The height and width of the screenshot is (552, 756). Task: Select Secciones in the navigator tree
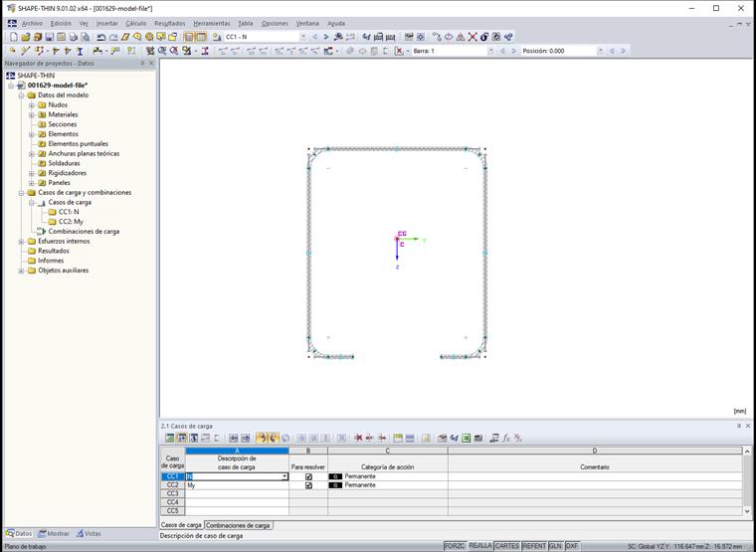[x=63, y=124]
